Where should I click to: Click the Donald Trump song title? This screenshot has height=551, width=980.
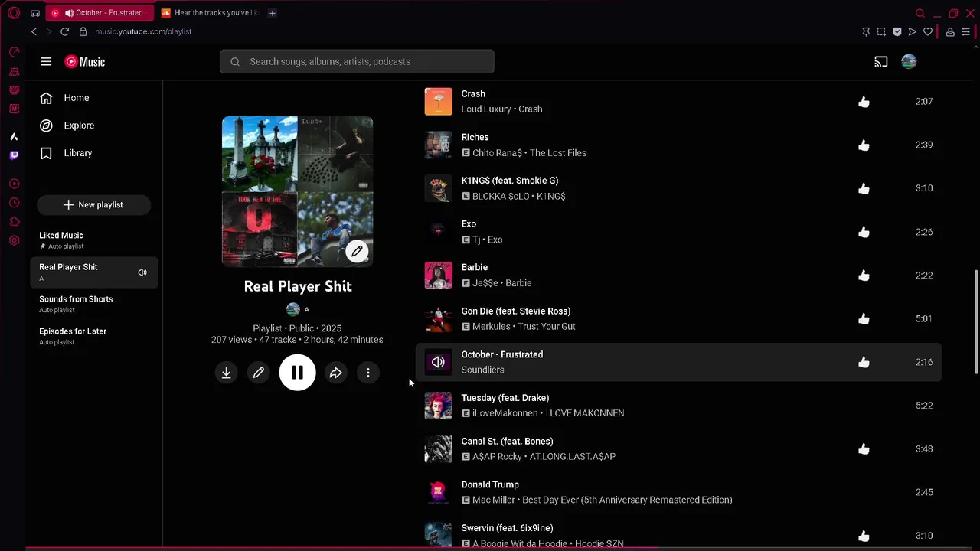490,484
